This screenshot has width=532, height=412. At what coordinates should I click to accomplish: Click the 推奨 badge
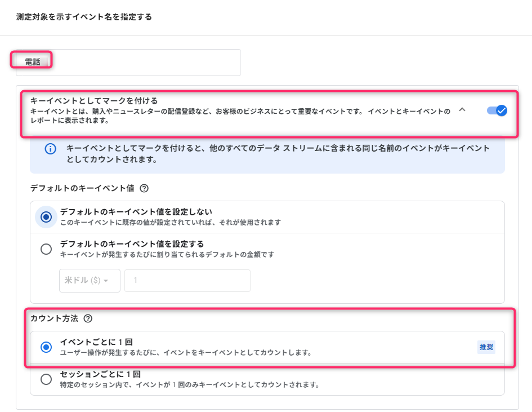486,347
